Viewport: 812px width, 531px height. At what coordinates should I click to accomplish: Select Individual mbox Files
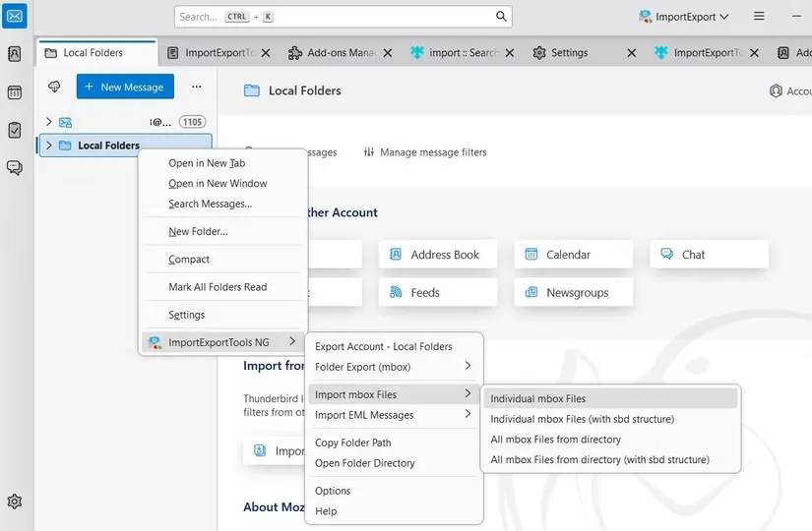pyautogui.click(x=610, y=398)
